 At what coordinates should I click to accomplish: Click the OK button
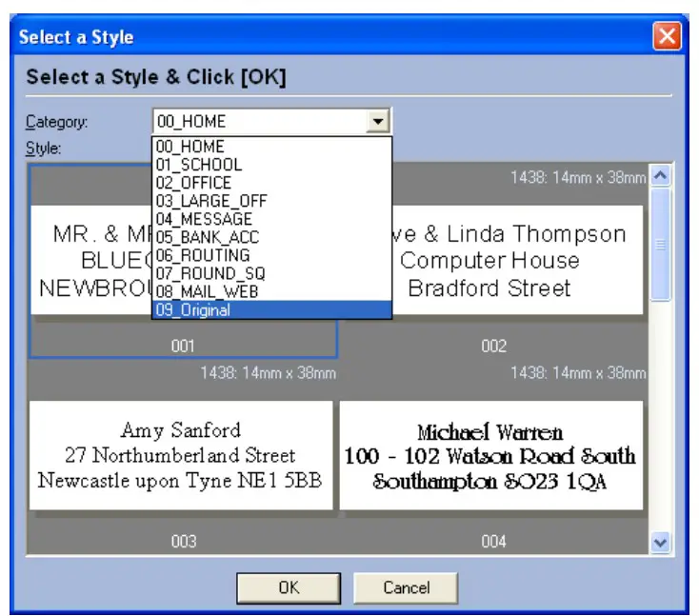coord(289,588)
